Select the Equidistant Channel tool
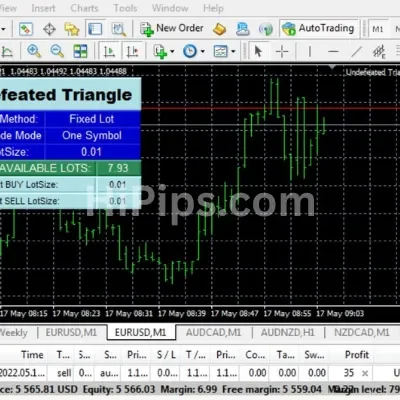Screen dimensions: 400x400 pos(379,52)
